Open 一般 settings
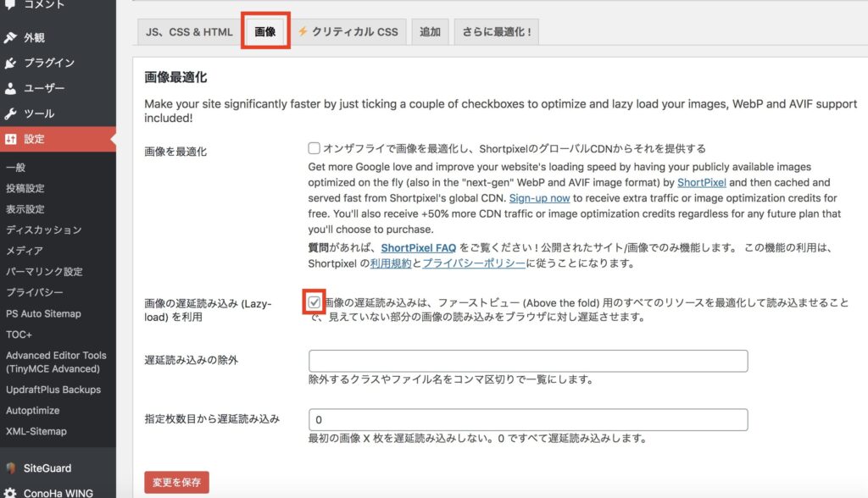 pyautogui.click(x=15, y=167)
